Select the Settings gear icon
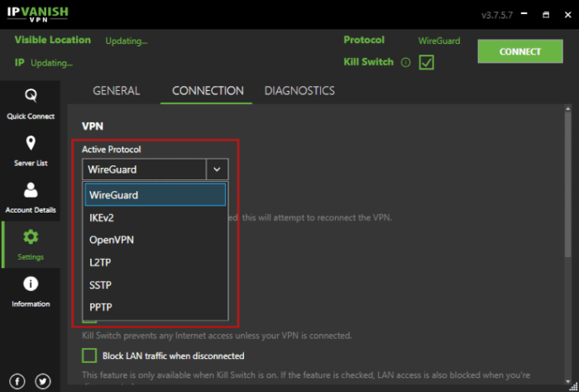The height and width of the screenshot is (392, 579). click(x=31, y=237)
